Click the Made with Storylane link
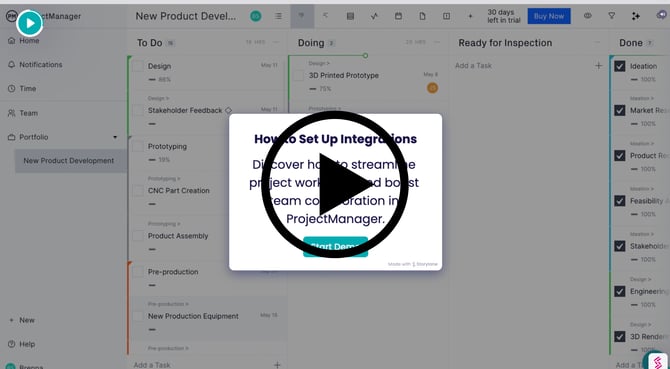 (x=413, y=264)
